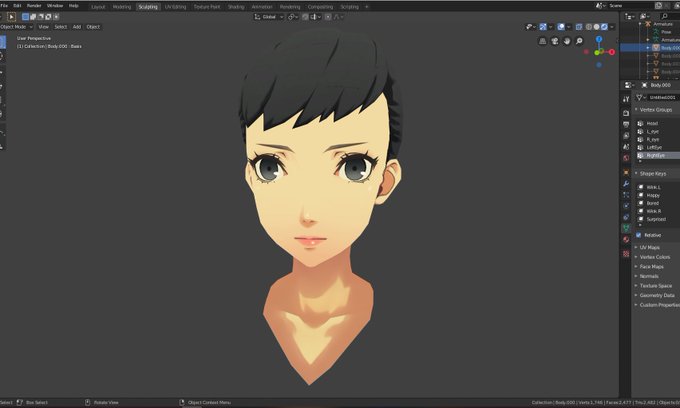Open the viewport Object menu
The image size is (680, 408).
tap(93, 27)
